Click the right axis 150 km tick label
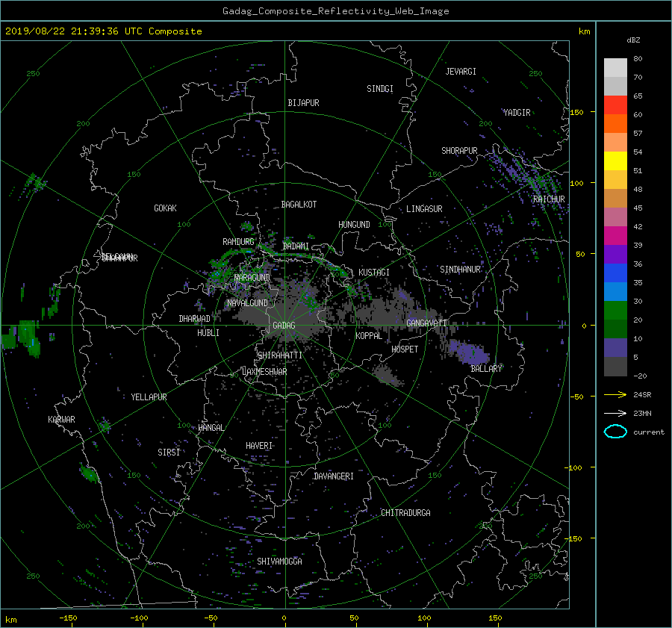672x628 pixels. [x=577, y=112]
